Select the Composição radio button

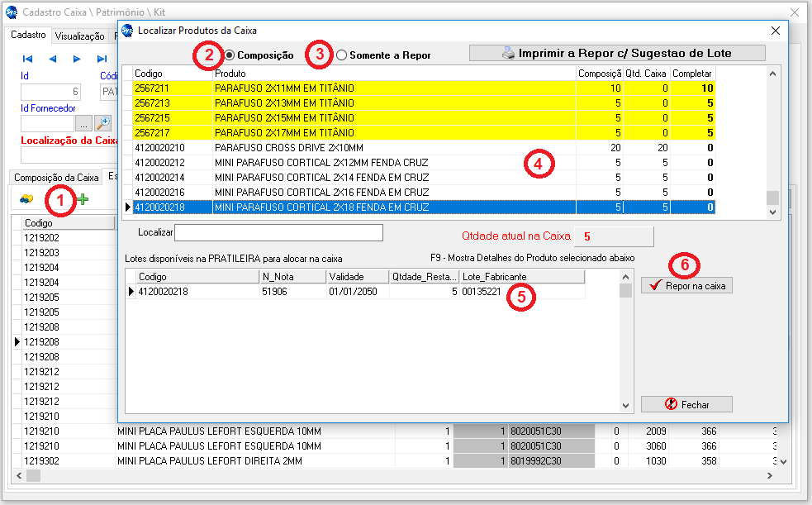(x=230, y=55)
